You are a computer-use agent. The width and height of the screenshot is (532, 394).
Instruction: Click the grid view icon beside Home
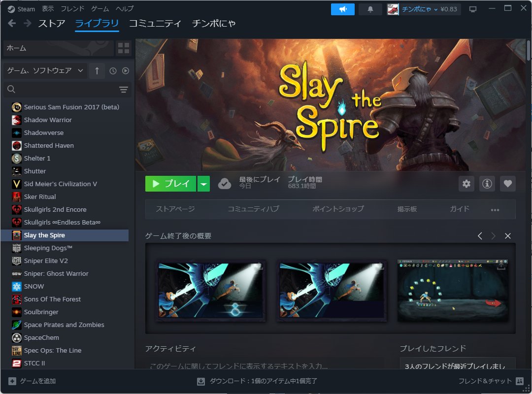coord(124,48)
